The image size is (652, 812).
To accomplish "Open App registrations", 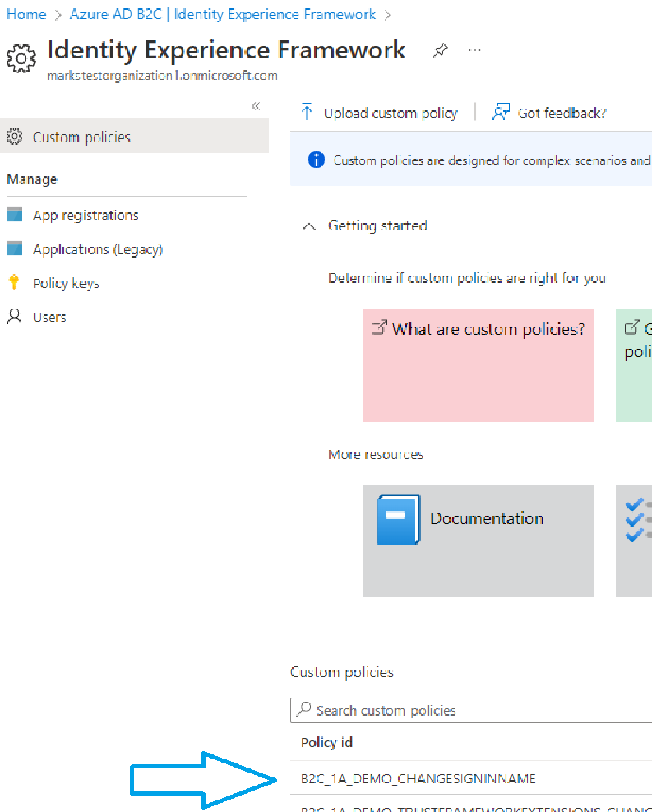I will (x=86, y=215).
